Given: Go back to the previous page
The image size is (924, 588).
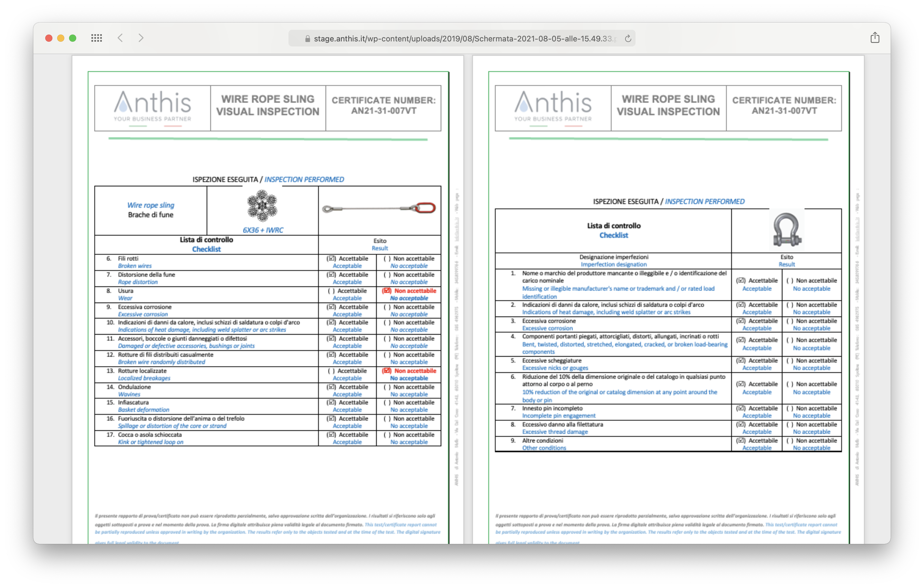Looking at the screenshot, I should pyautogui.click(x=121, y=38).
